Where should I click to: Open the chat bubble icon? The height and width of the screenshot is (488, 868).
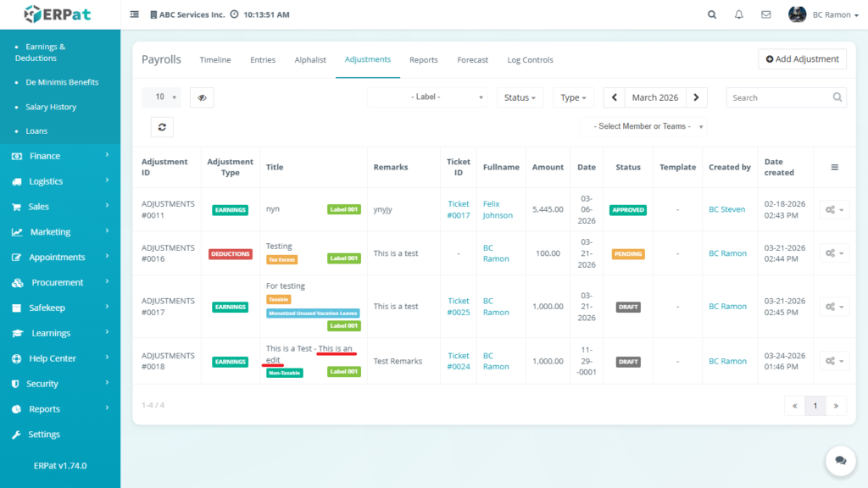tap(840, 460)
